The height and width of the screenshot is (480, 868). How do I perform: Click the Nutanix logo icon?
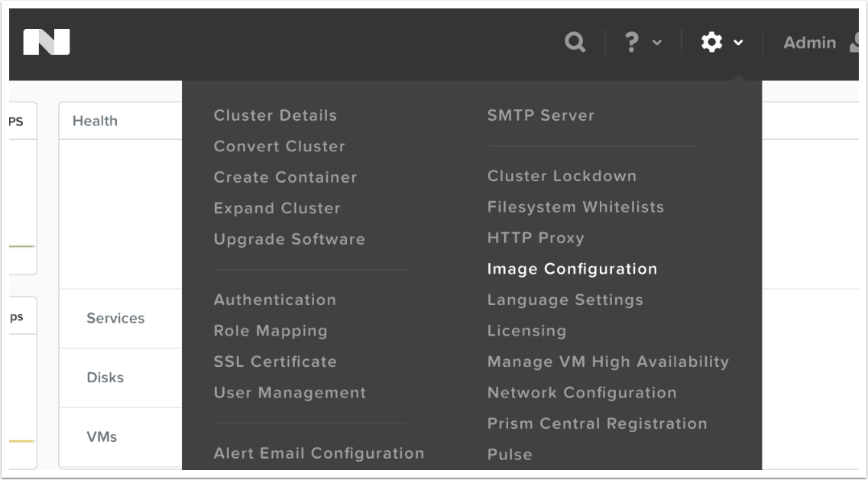coord(47,43)
